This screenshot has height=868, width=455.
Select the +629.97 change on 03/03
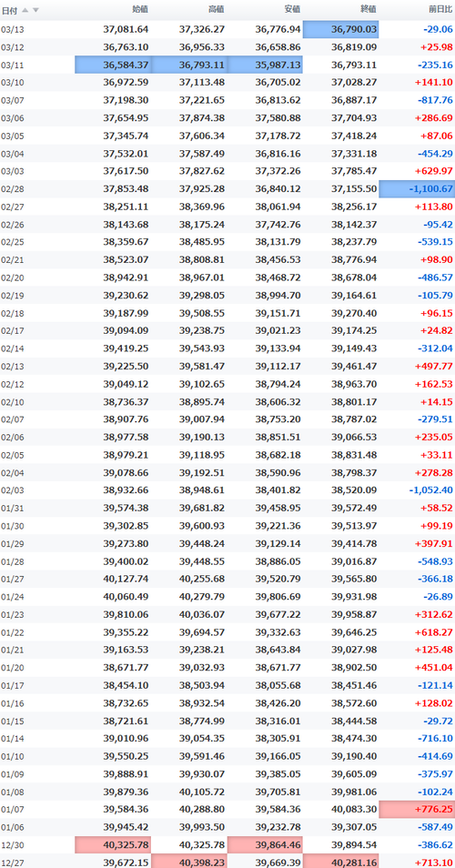click(434, 171)
